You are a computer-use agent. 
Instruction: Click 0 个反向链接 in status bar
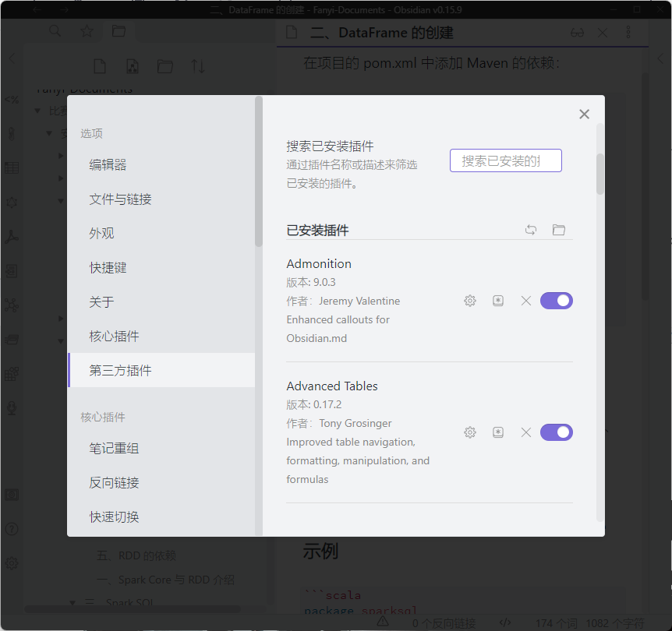click(444, 623)
